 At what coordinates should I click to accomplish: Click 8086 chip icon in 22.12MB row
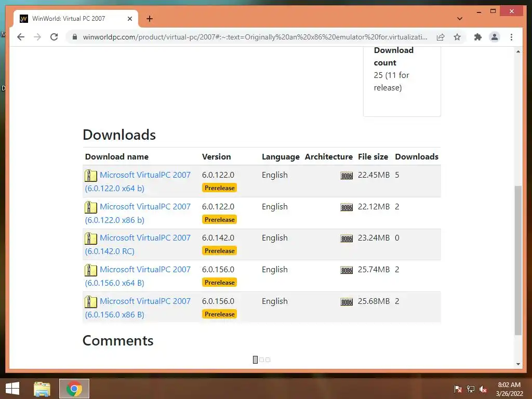coord(347,207)
